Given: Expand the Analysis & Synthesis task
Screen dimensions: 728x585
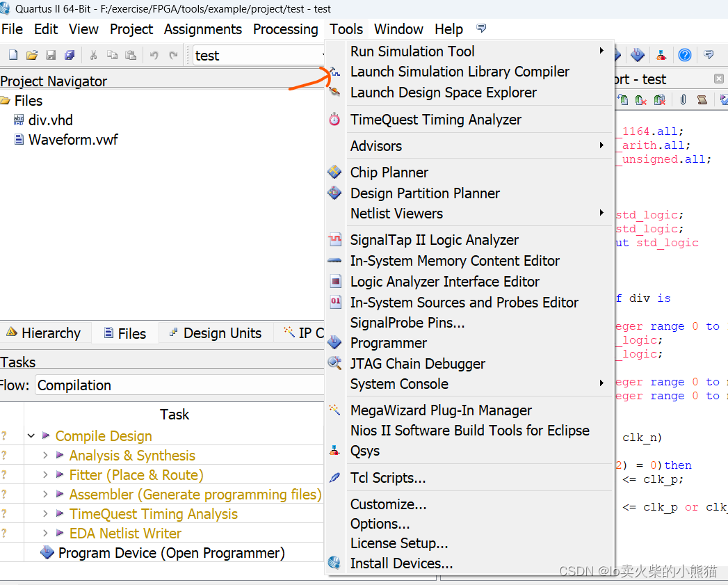Looking at the screenshot, I should (45, 456).
